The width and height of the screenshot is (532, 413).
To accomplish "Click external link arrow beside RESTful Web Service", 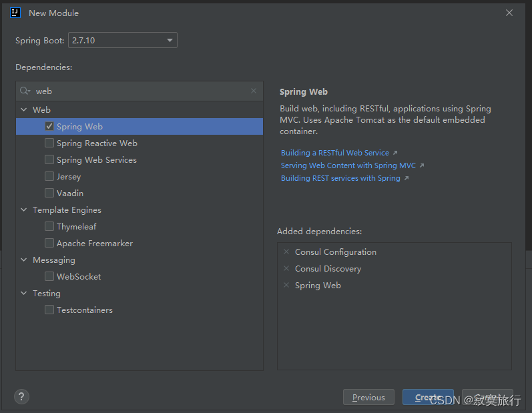I will (395, 153).
